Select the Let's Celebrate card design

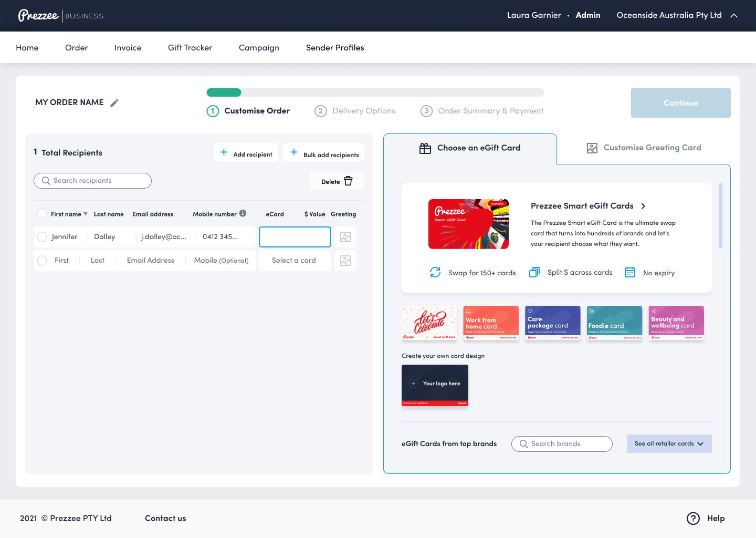[429, 323]
